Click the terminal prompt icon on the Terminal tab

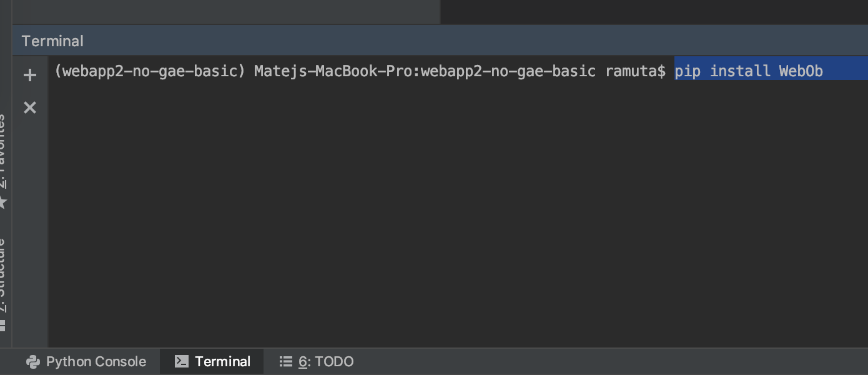(182, 361)
